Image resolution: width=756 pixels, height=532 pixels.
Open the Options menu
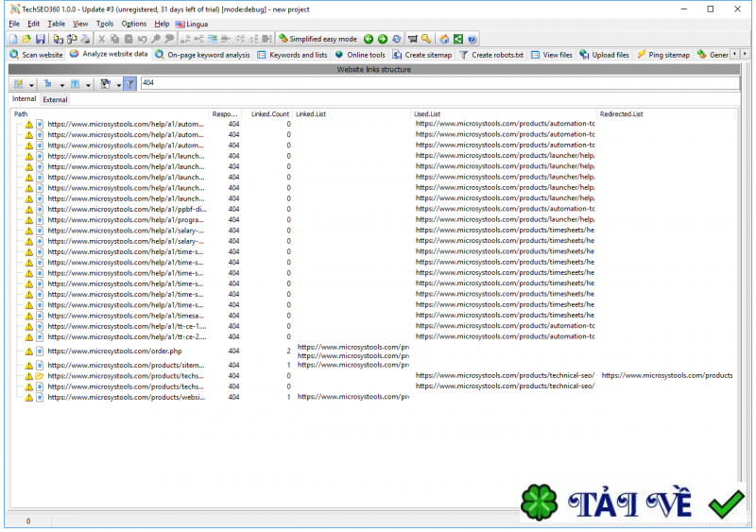click(133, 24)
